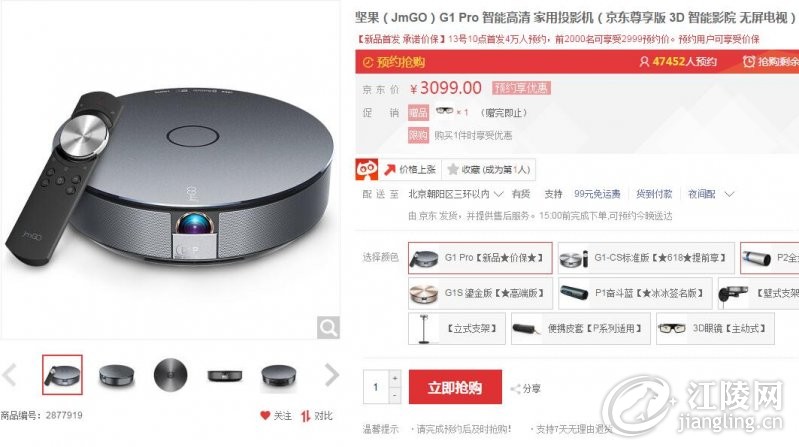799x447 pixels.
Task: Expand the 夜间配 services chevron
Action: 729,194
